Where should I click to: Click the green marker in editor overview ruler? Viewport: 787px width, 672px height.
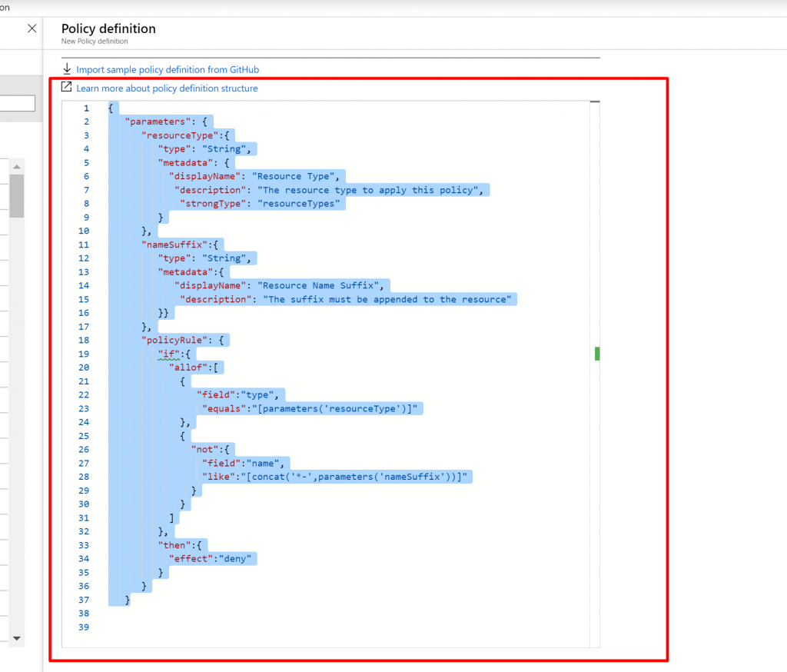coord(597,354)
